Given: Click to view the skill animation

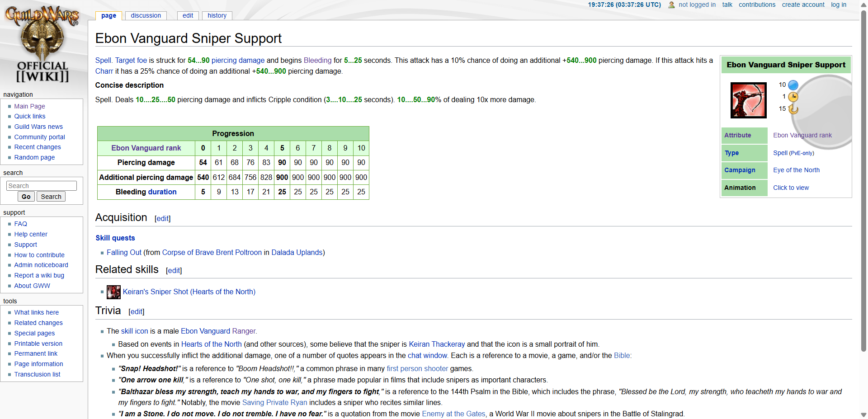Looking at the screenshot, I should [x=791, y=188].
